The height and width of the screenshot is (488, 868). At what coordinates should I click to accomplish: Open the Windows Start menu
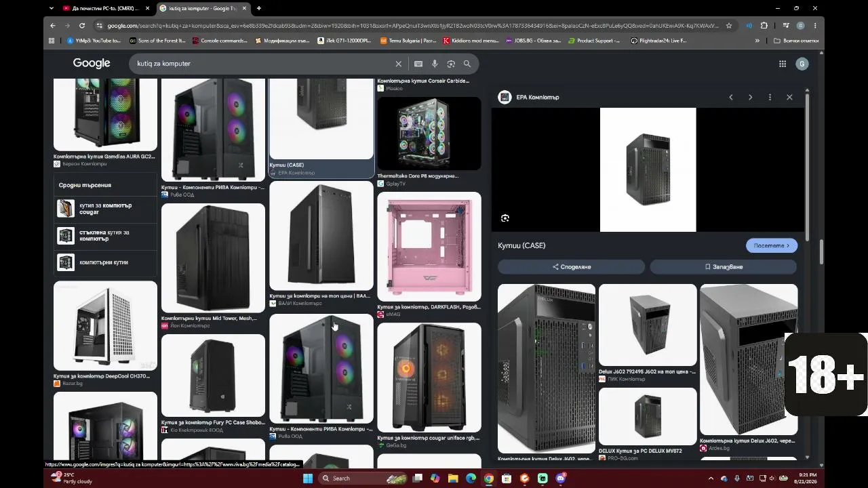(308, 479)
